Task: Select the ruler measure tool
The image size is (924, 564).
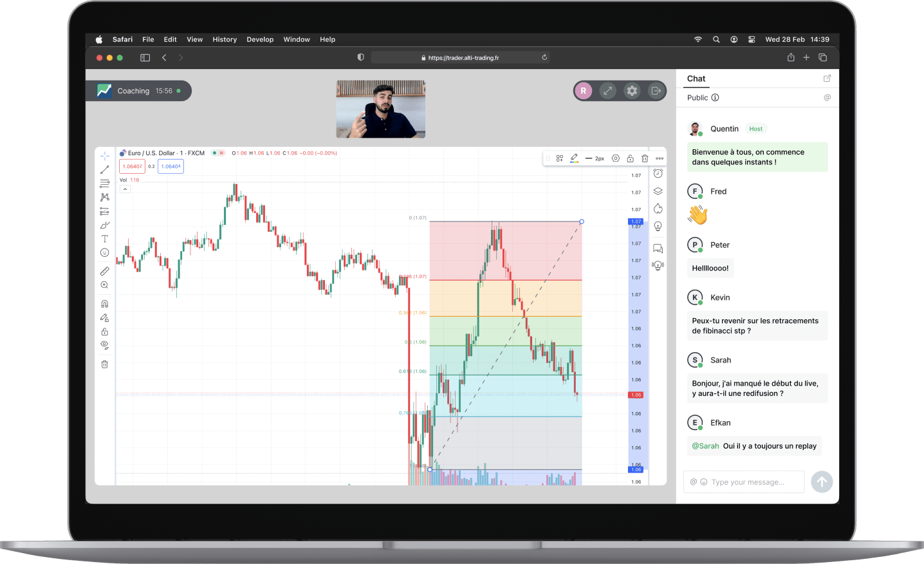Action: pyautogui.click(x=104, y=271)
